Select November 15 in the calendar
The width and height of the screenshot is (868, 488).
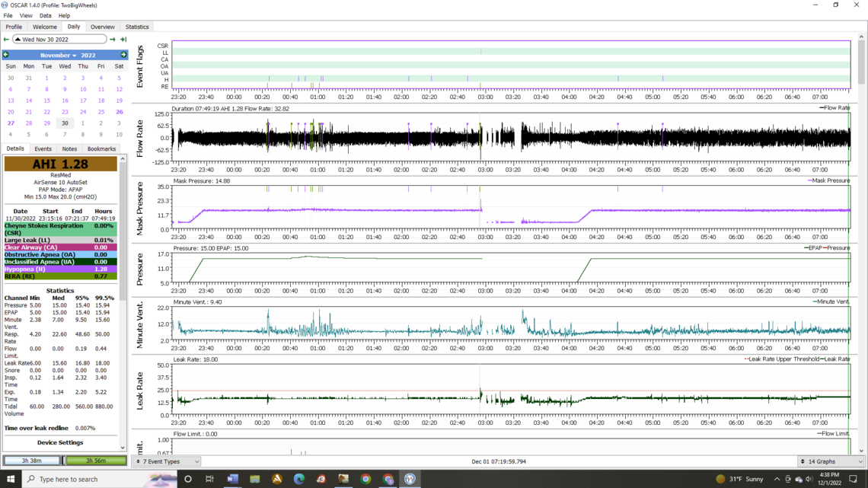(46, 100)
